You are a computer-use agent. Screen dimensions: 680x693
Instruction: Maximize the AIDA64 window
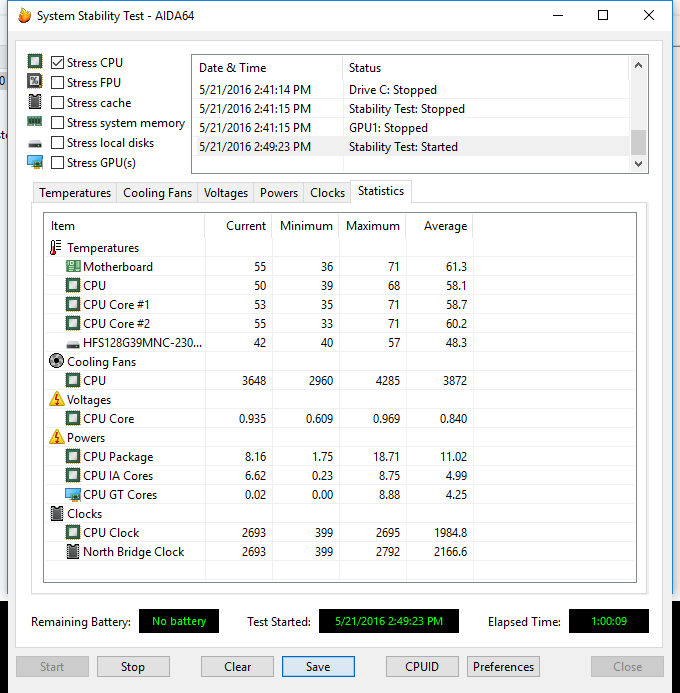point(603,15)
